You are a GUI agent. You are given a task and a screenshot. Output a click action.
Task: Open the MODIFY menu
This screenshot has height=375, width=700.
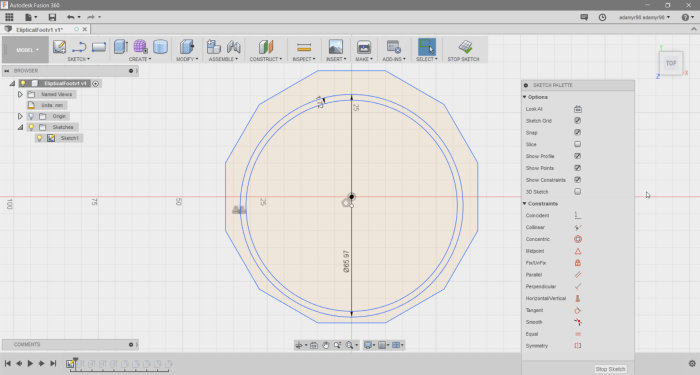pos(187,59)
